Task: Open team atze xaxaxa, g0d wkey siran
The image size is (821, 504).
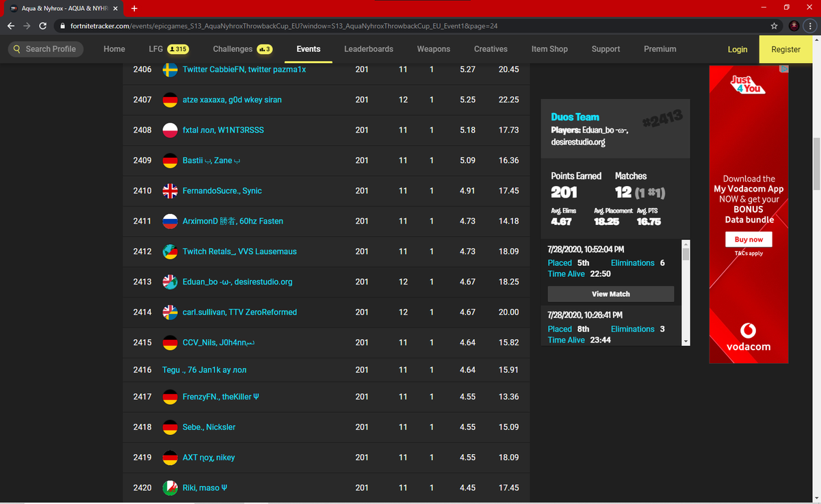Action: tap(232, 100)
